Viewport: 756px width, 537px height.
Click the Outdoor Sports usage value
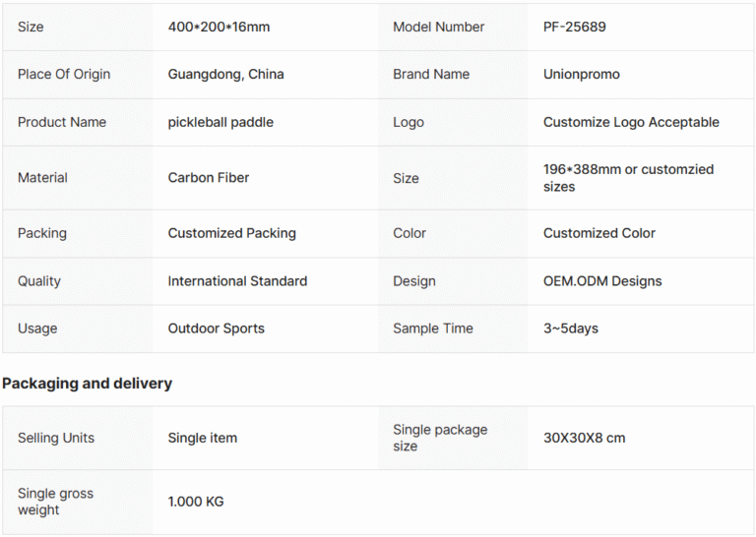click(x=216, y=328)
